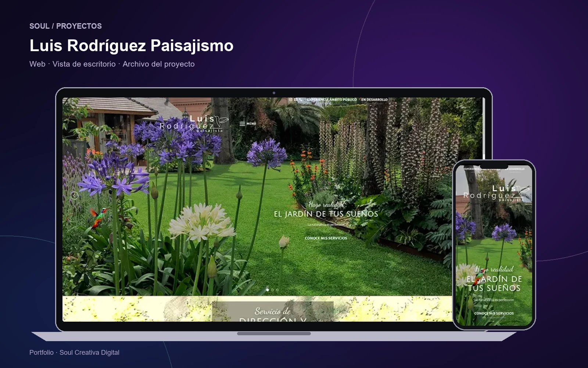
Task: Click the Portfolio · Soul Creativa Digital footer
Action: coord(74,353)
